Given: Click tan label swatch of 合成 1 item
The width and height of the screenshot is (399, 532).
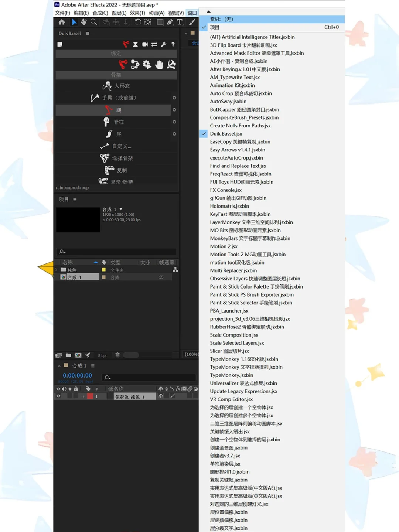Looking at the screenshot, I should pos(104,277).
